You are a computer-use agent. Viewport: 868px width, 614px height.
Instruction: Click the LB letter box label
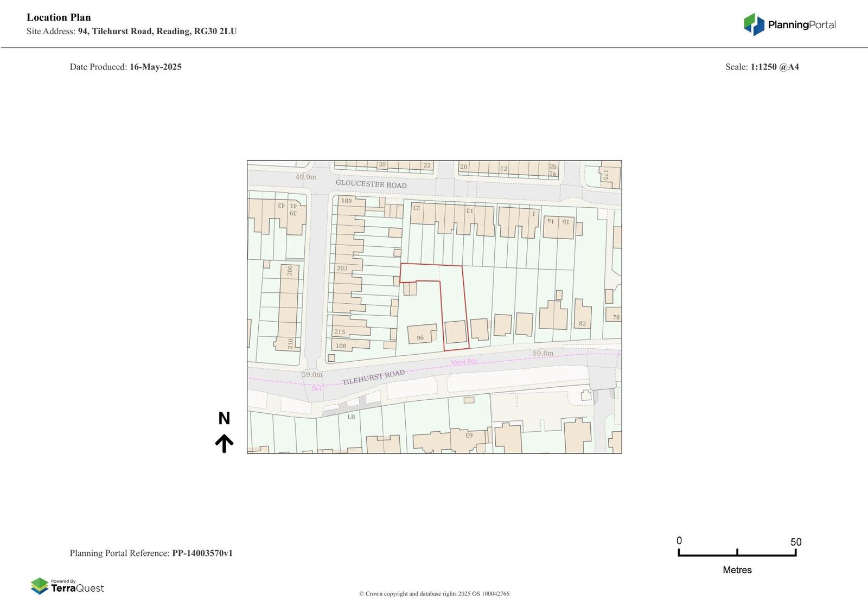point(351,417)
